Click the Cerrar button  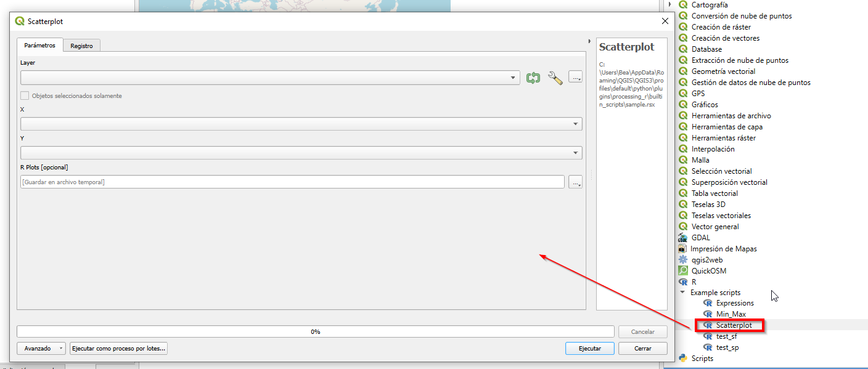point(643,348)
